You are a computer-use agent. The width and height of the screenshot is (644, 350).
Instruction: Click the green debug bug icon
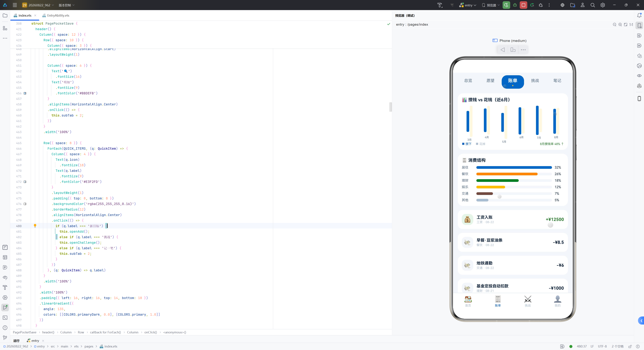click(x=515, y=5)
